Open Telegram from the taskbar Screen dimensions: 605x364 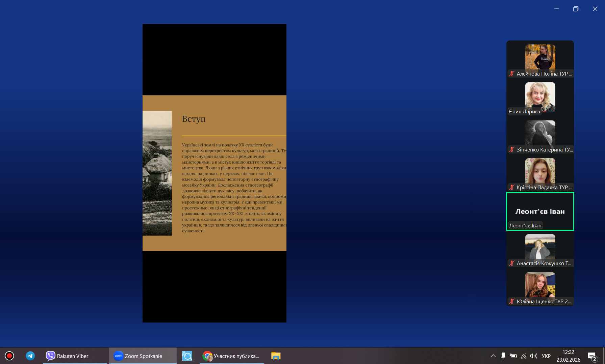tap(30, 356)
